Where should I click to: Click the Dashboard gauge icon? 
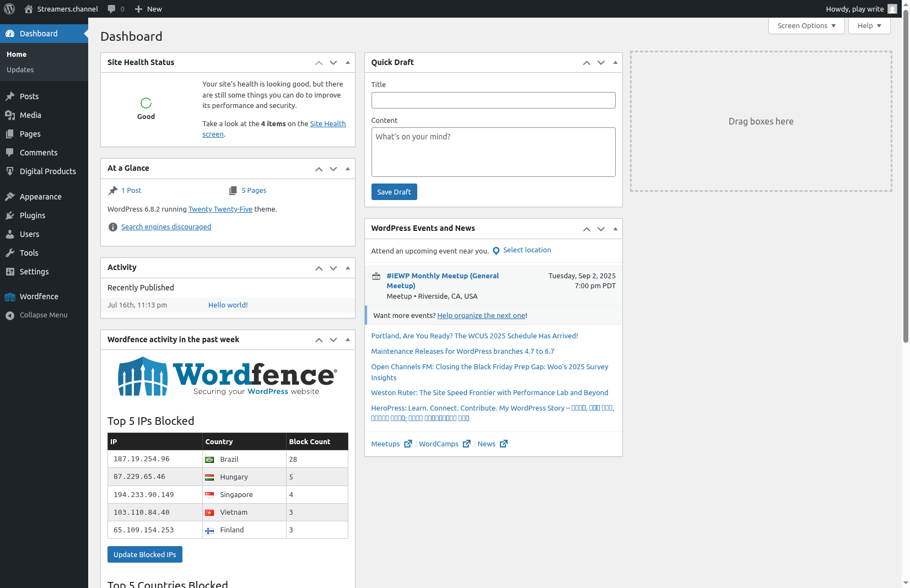pyautogui.click(x=10, y=34)
